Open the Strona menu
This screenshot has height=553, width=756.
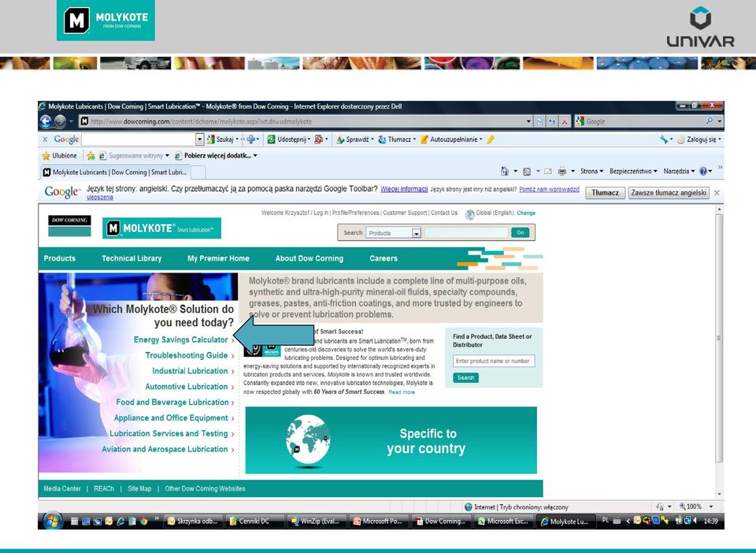[591, 171]
